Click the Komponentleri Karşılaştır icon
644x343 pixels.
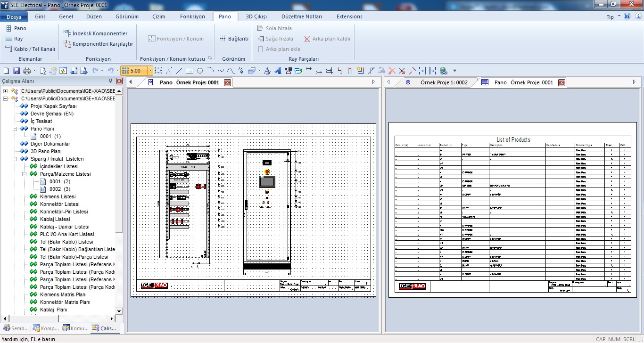coord(66,44)
